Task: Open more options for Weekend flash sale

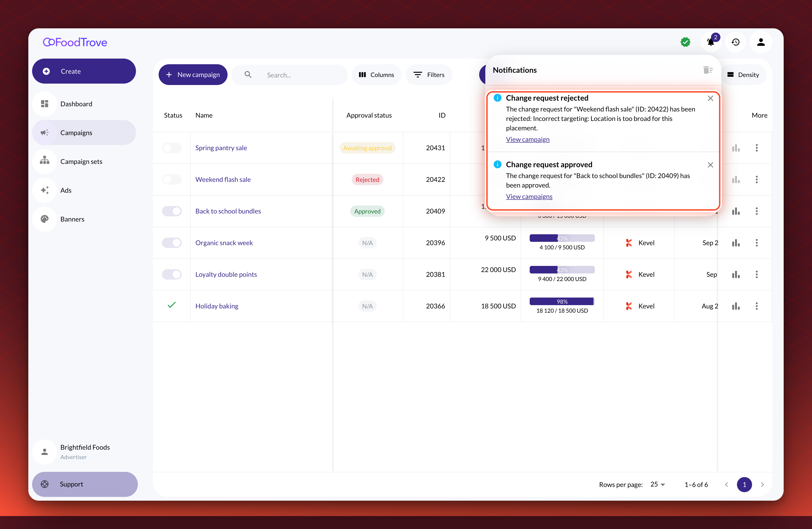Action: pos(757,179)
